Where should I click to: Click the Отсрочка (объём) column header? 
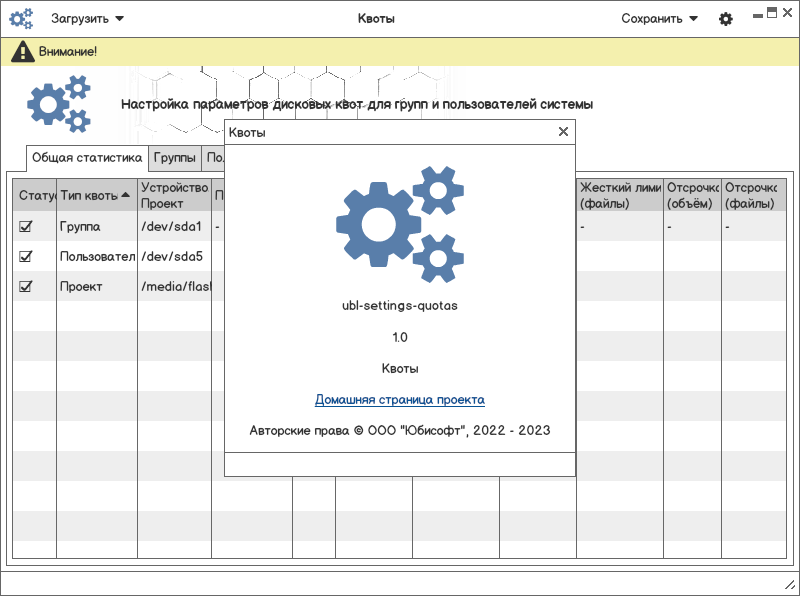pyautogui.click(x=692, y=195)
